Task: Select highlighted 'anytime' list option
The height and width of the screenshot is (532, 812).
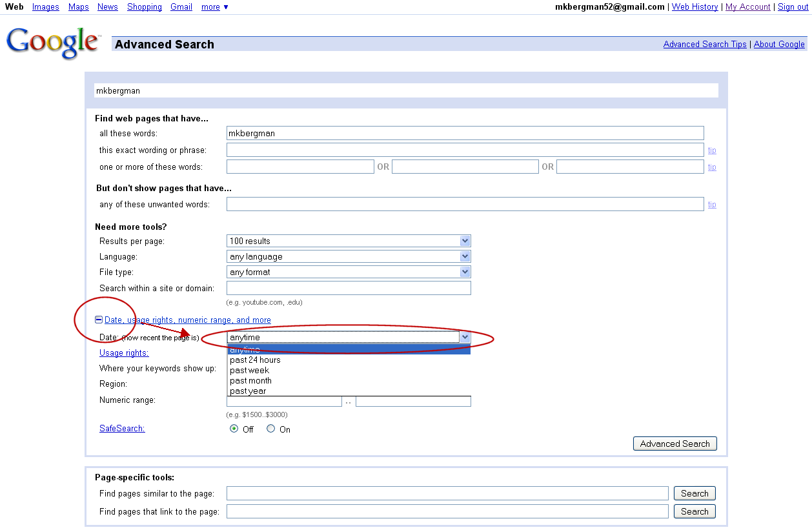Action: click(x=349, y=349)
